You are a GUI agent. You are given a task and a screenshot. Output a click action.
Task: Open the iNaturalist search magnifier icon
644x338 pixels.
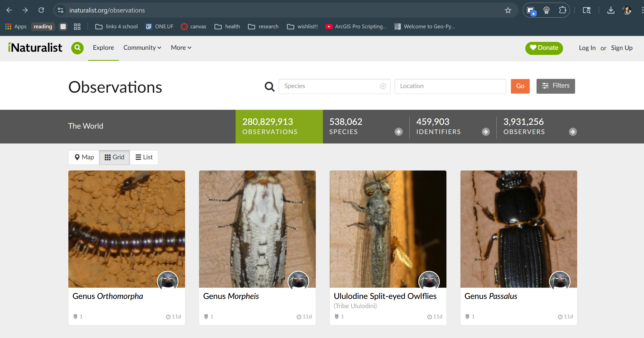point(77,48)
